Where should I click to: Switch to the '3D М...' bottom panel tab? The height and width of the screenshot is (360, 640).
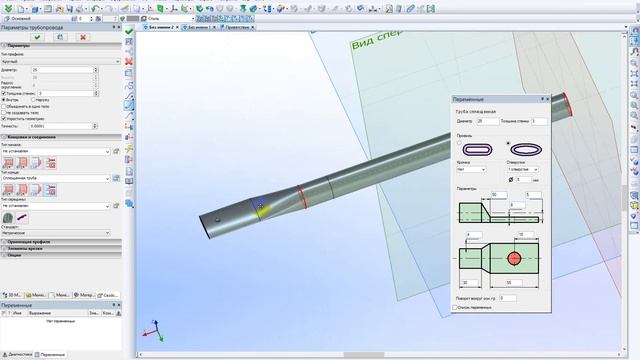tap(12, 295)
